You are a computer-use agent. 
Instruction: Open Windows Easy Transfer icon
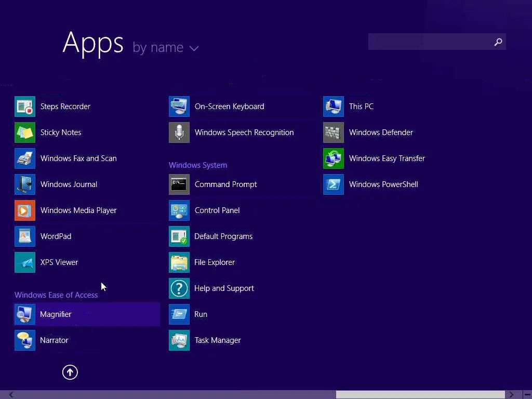tap(334, 158)
